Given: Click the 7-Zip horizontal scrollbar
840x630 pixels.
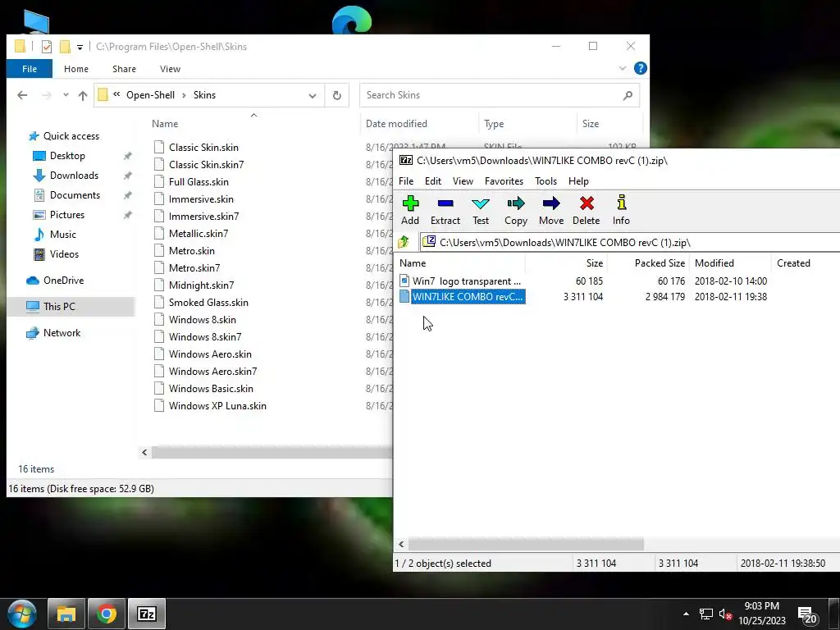Looking at the screenshot, I should [526, 545].
